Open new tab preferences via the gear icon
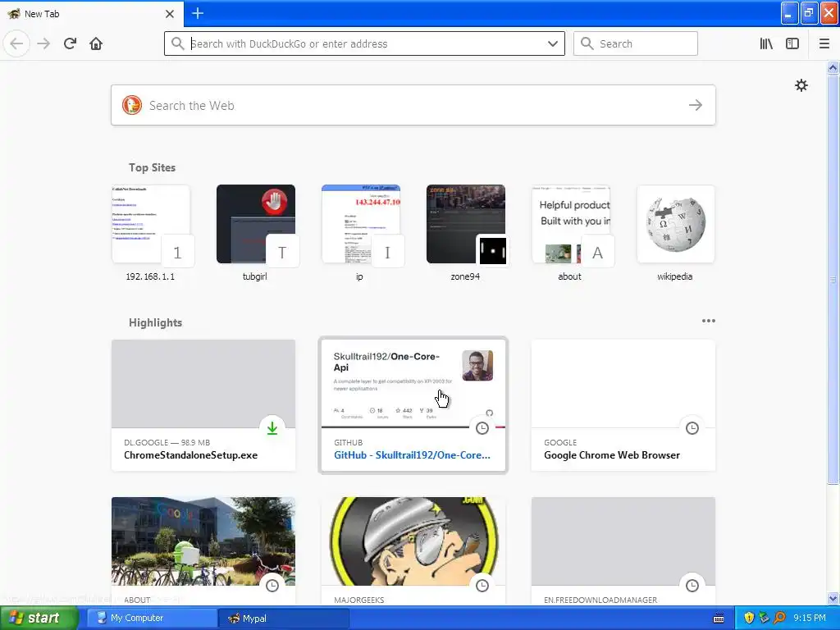 pos(801,85)
